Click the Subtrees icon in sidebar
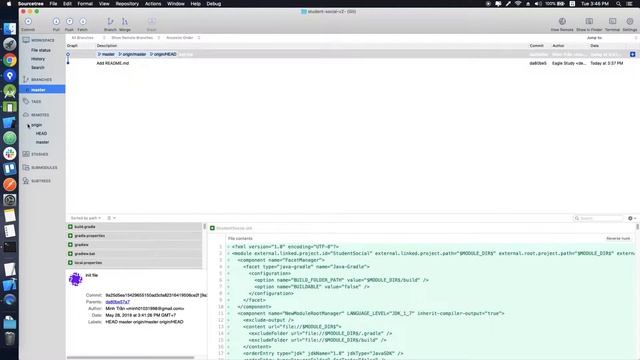Viewport: 640px width, 360px height. click(x=26, y=180)
